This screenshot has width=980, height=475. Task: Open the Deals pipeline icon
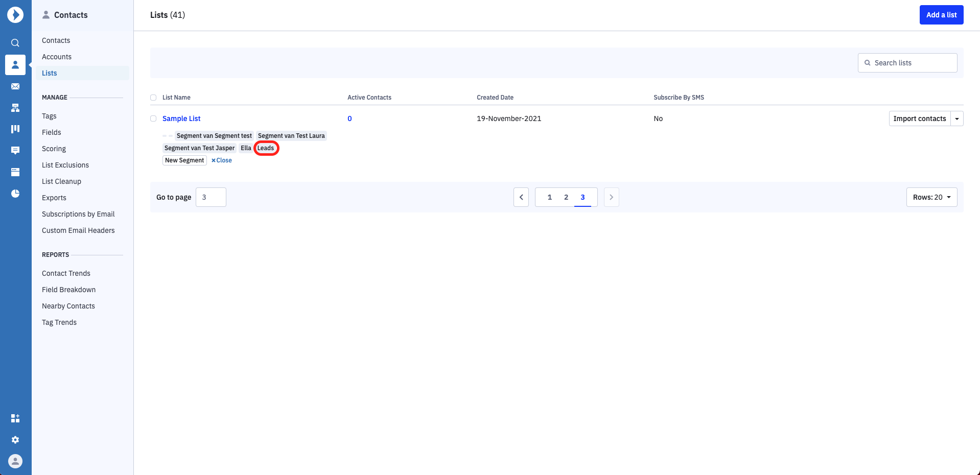[x=15, y=129]
